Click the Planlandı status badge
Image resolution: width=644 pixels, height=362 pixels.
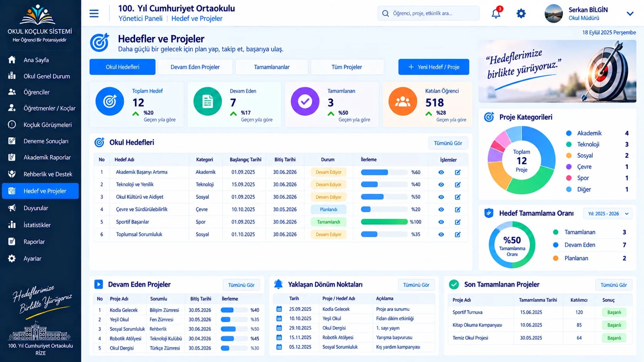[329, 210]
